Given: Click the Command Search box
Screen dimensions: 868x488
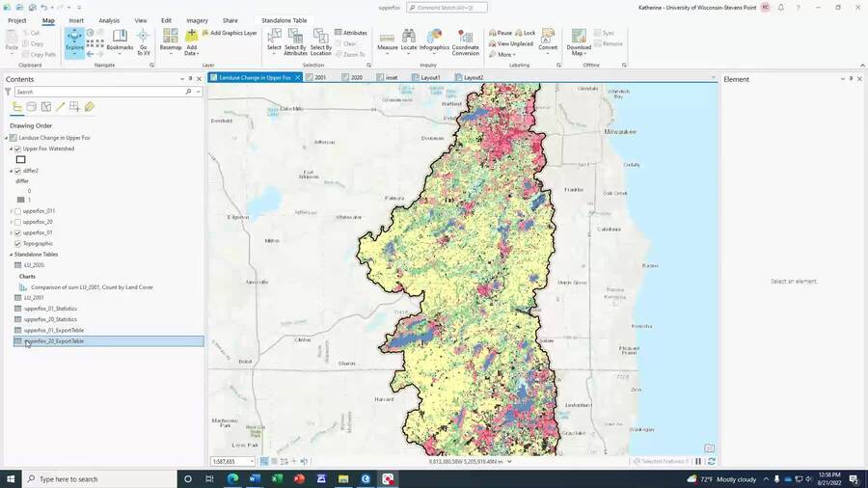Looking at the screenshot, I should tap(447, 8).
